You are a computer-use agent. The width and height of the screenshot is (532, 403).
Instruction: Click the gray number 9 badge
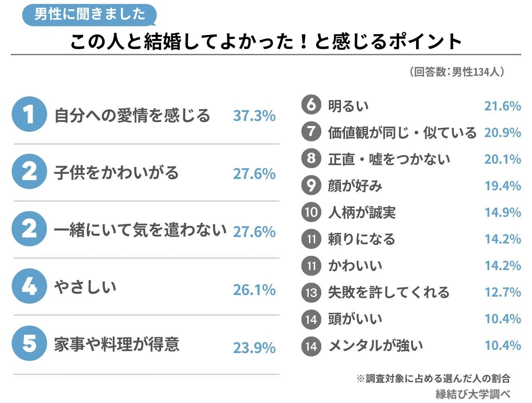pyautogui.click(x=311, y=185)
